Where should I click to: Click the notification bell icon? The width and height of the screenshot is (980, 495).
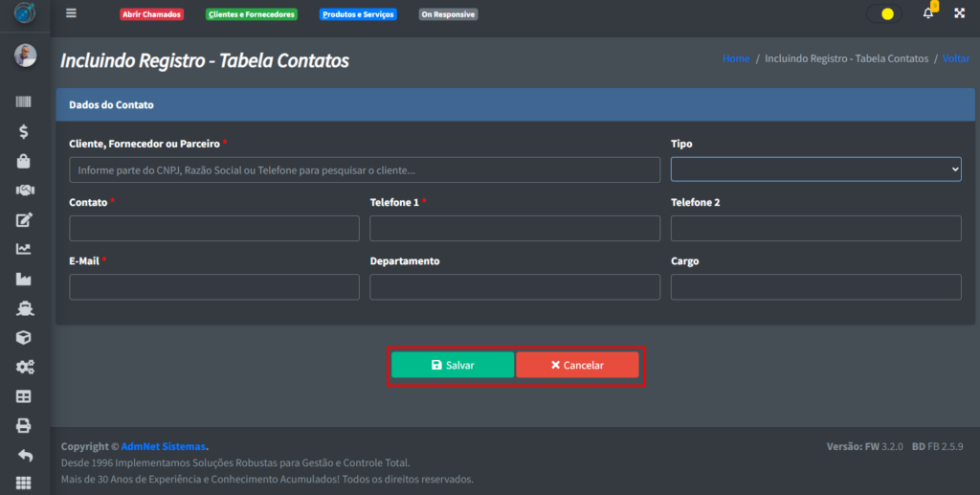(x=927, y=13)
